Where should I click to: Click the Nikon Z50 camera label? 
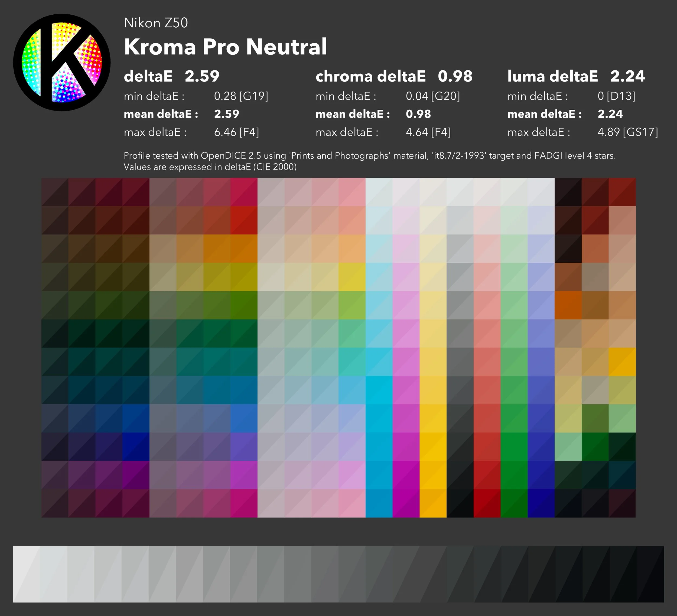click(x=156, y=23)
